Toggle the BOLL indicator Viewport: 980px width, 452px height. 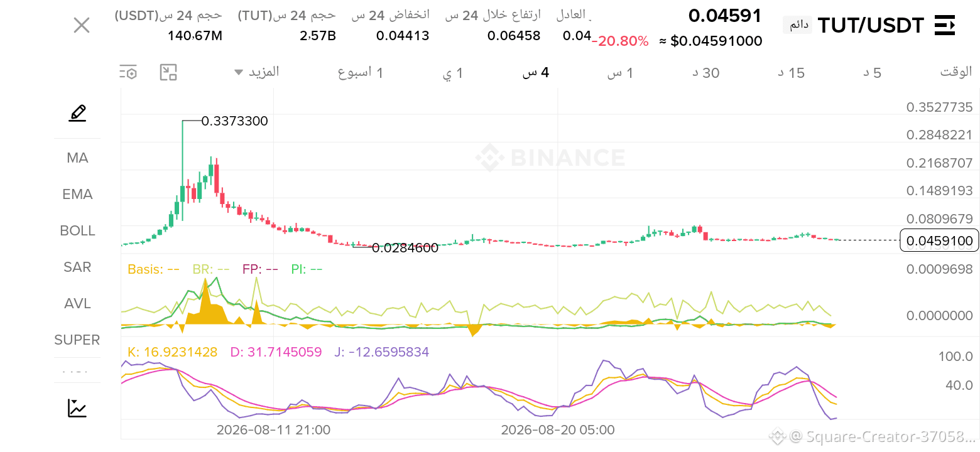click(77, 230)
